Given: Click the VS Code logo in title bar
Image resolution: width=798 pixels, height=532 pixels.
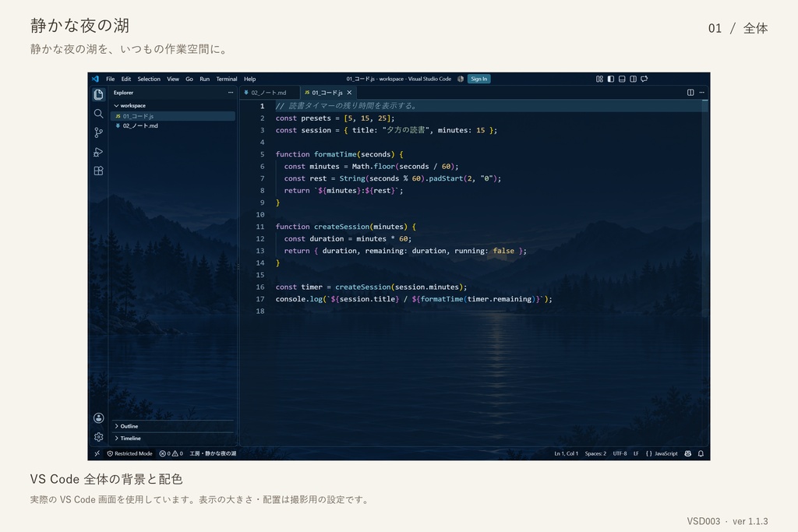Looking at the screenshot, I should coord(95,79).
